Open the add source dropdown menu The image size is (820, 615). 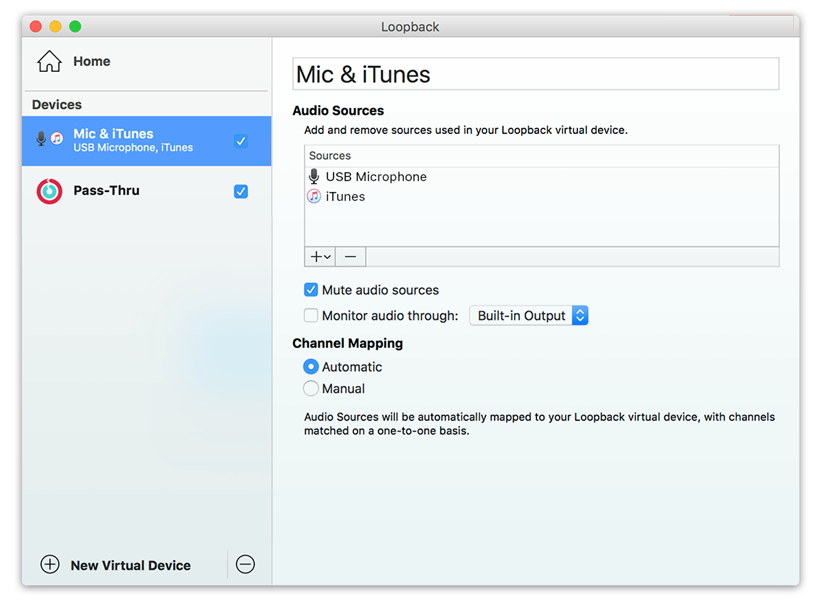[x=320, y=257]
